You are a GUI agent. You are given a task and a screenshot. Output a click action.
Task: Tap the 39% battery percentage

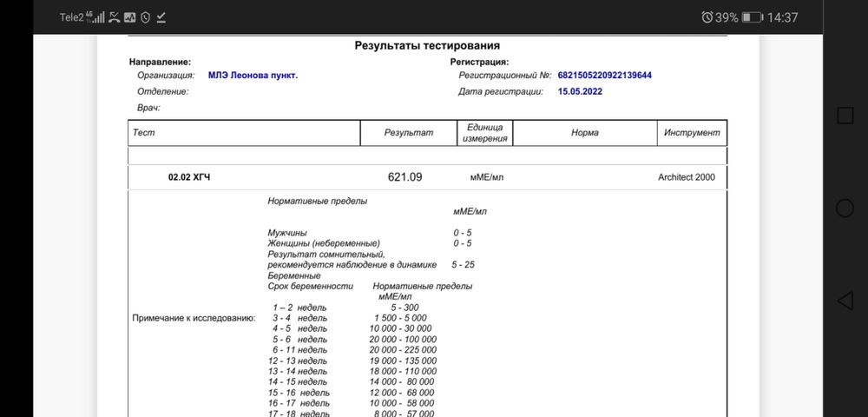click(x=727, y=17)
